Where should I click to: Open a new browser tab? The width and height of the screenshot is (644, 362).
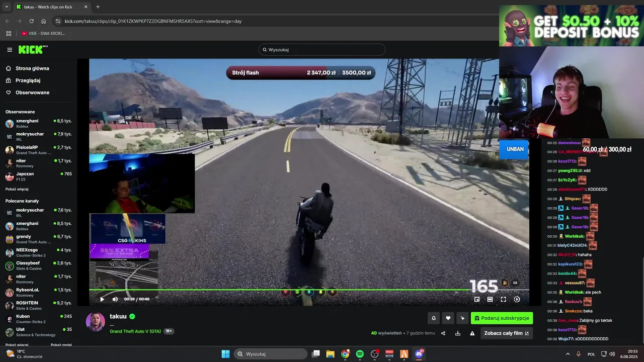98,7
